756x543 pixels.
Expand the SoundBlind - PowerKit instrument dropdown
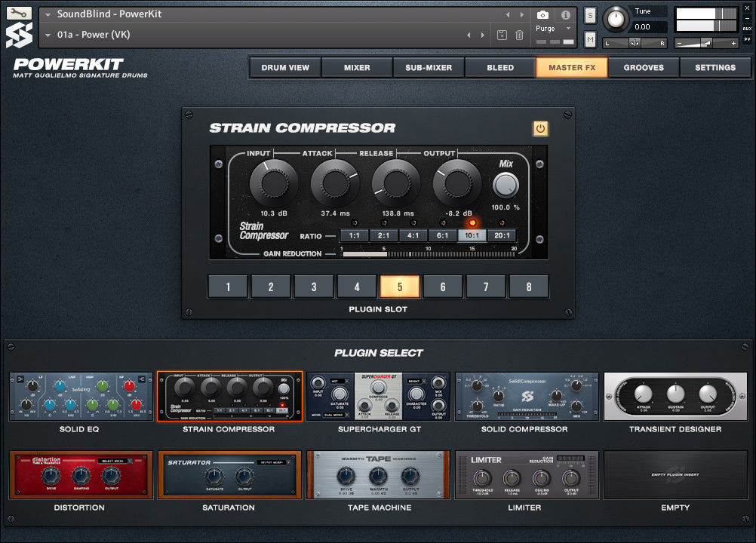[48, 14]
